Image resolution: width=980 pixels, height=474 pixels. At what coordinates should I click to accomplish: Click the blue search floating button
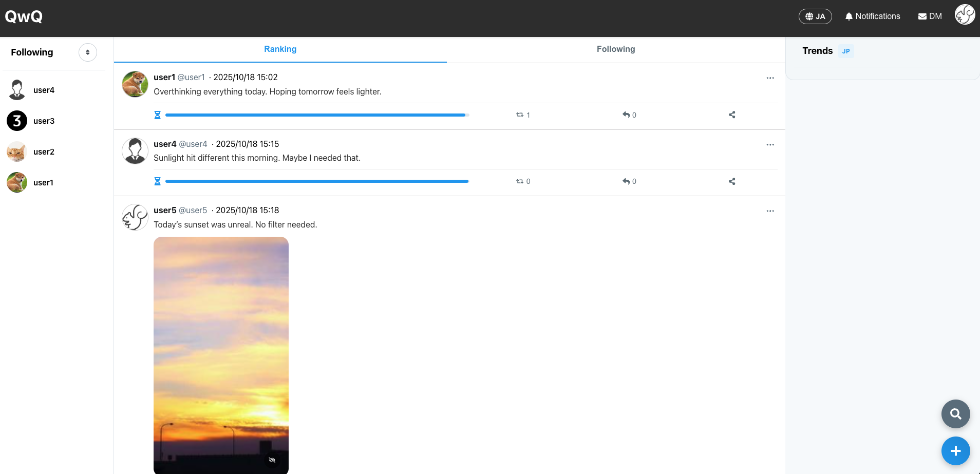click(x=955, y=414)
